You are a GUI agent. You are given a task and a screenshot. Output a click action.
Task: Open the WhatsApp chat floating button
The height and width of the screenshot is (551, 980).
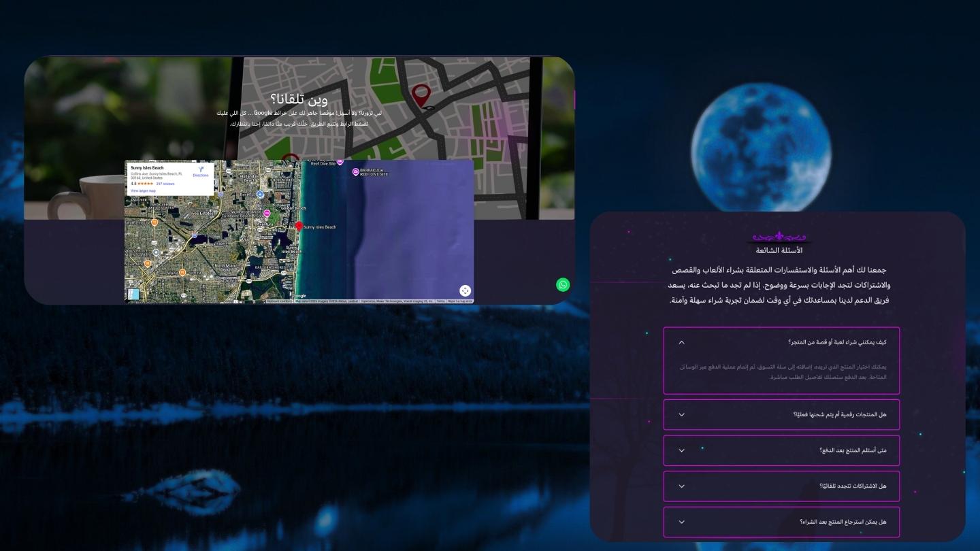click(563, 285)
